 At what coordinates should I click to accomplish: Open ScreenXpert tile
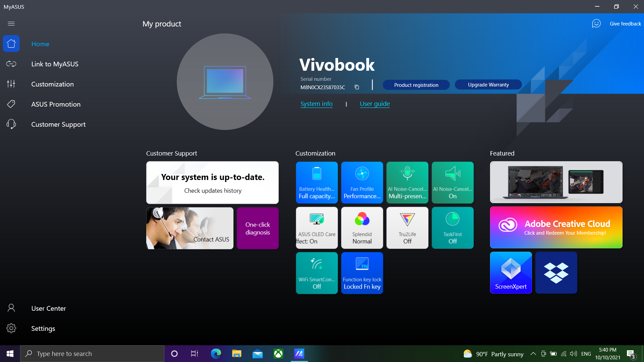[511, 273]
